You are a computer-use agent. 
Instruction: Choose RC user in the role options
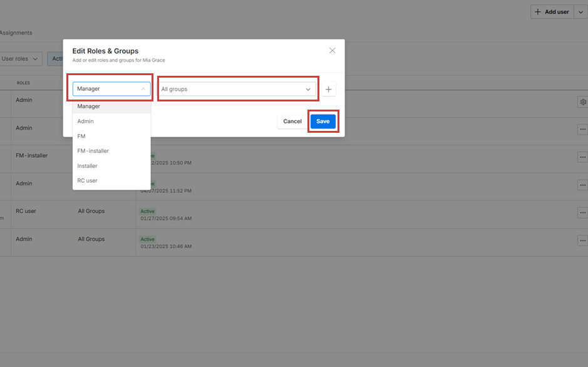click(x=87, y=181)
